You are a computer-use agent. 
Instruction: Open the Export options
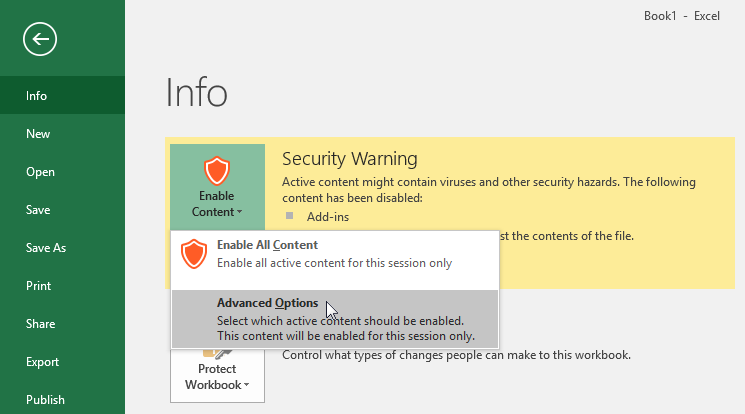pyautogui.click(x=42, y=362)
